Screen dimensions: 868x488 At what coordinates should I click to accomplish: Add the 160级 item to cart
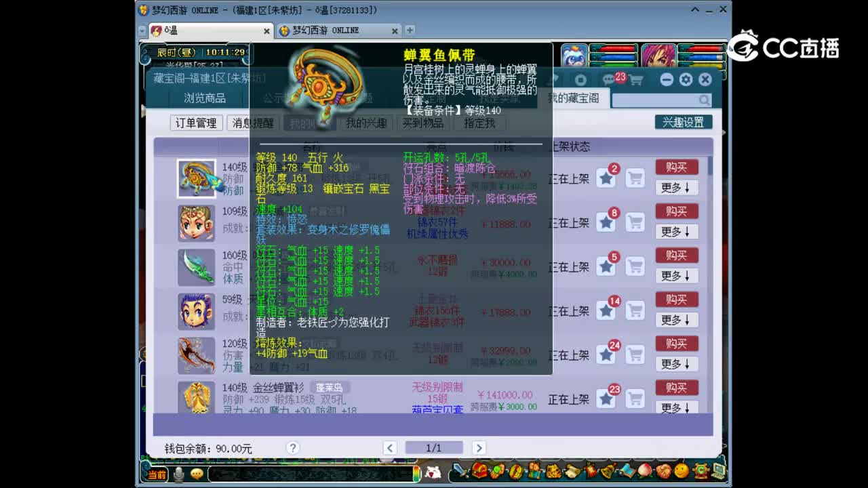point(635,266)
